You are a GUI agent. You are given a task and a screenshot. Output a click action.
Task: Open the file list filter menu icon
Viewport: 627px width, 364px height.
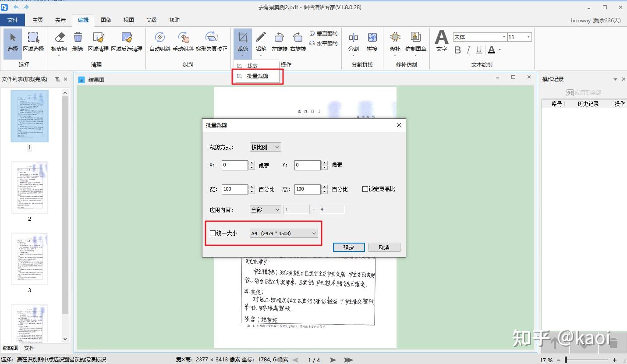pos(57,79)
